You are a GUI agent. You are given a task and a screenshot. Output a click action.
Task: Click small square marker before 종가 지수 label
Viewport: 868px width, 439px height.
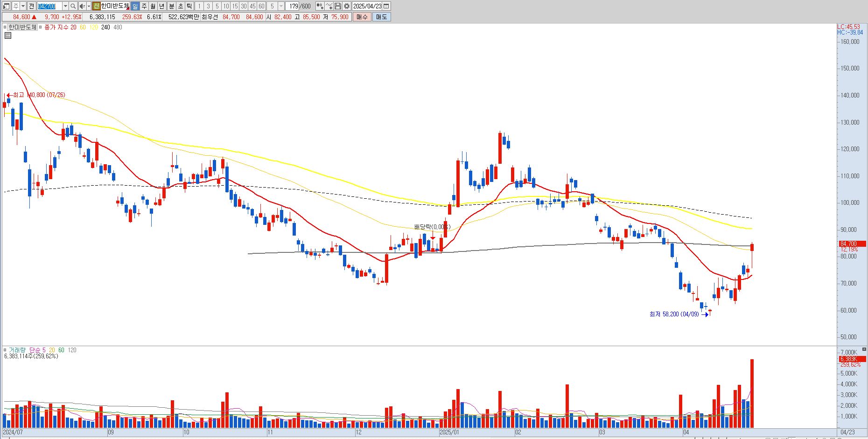(x=41, y=27)
